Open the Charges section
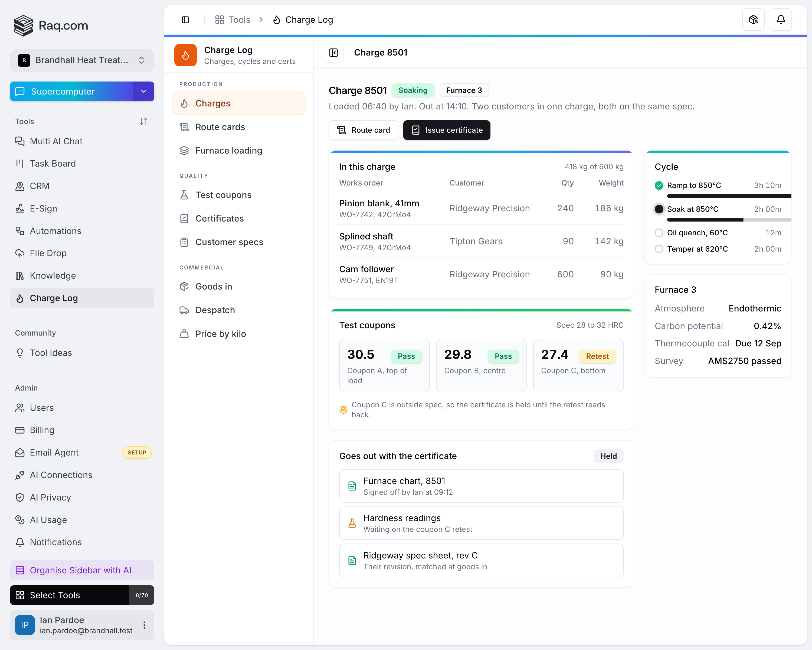This screenshot has width=812, height=650. pyautogui.click(x=239, y=103)
